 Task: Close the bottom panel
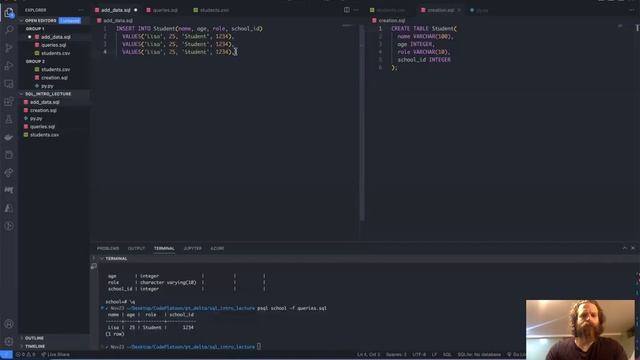pos(633,248)
